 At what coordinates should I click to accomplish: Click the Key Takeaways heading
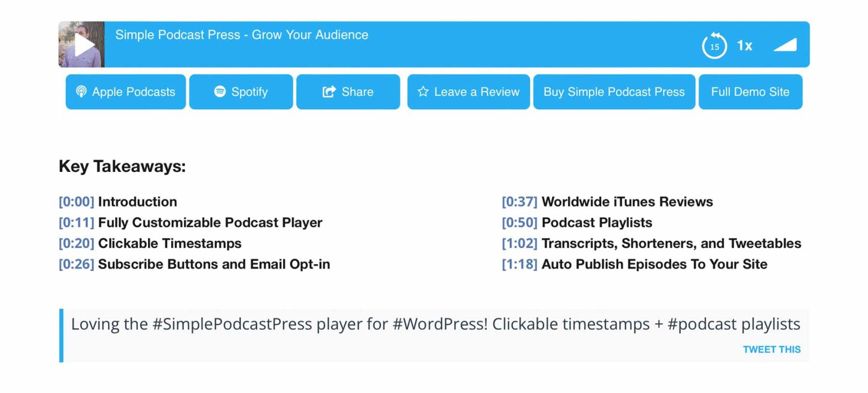coord(122,167)
